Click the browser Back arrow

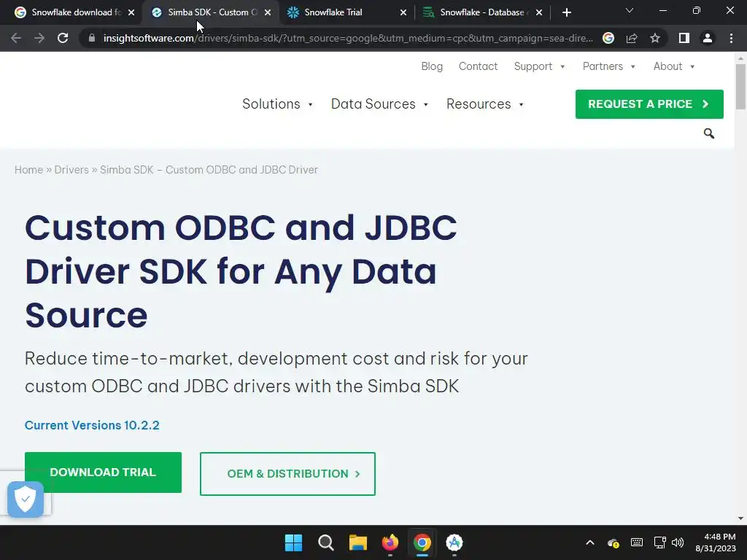pos(16,38)
